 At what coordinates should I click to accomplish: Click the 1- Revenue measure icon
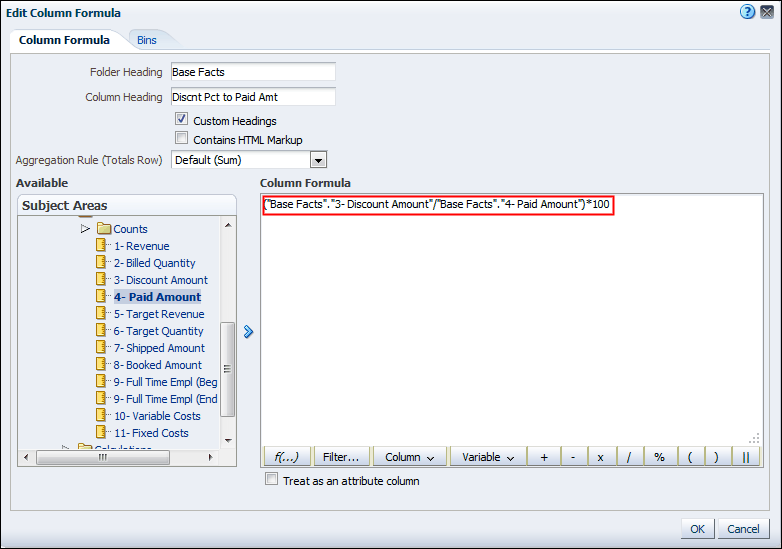pos(101,245)
